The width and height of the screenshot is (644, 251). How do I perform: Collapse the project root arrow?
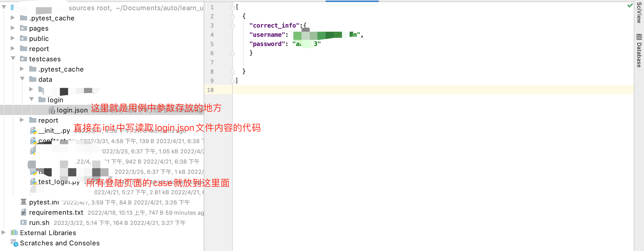click(x=4, y=7)
